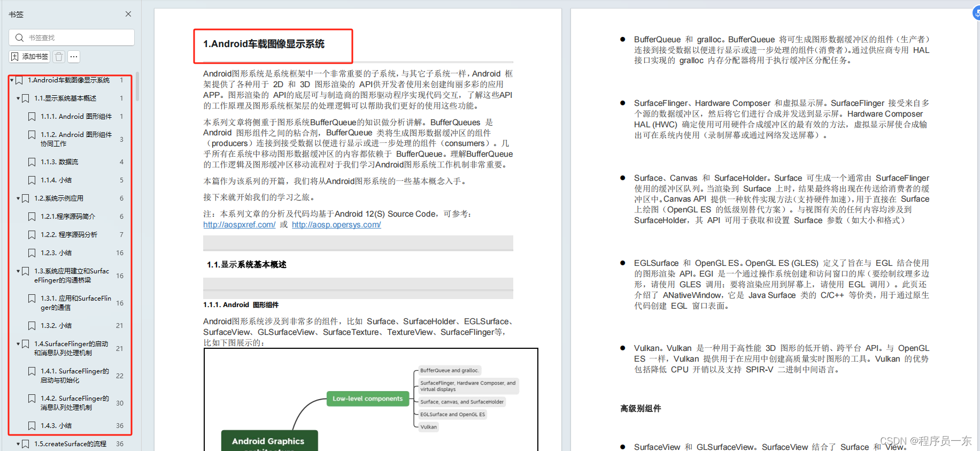Click the heading 1.1.1. Android 图形组件 in page
This screenshot has width=980, height=451.
(x=241, y=305)
